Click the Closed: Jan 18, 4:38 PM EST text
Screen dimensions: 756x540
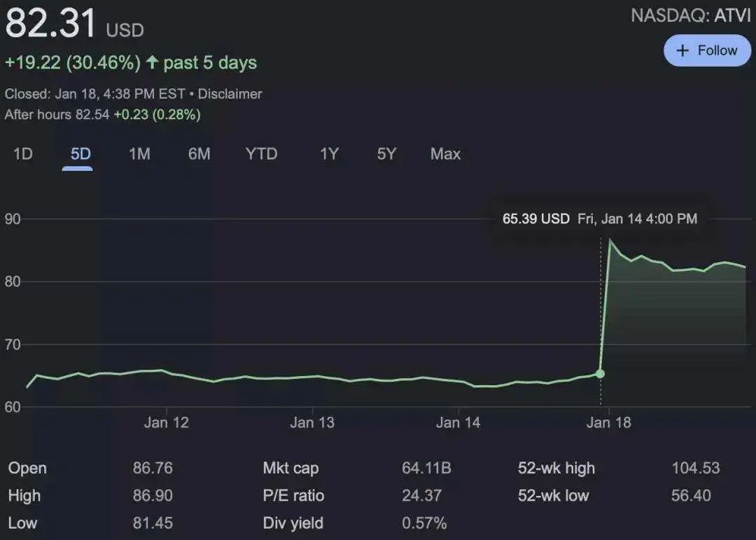95,94
